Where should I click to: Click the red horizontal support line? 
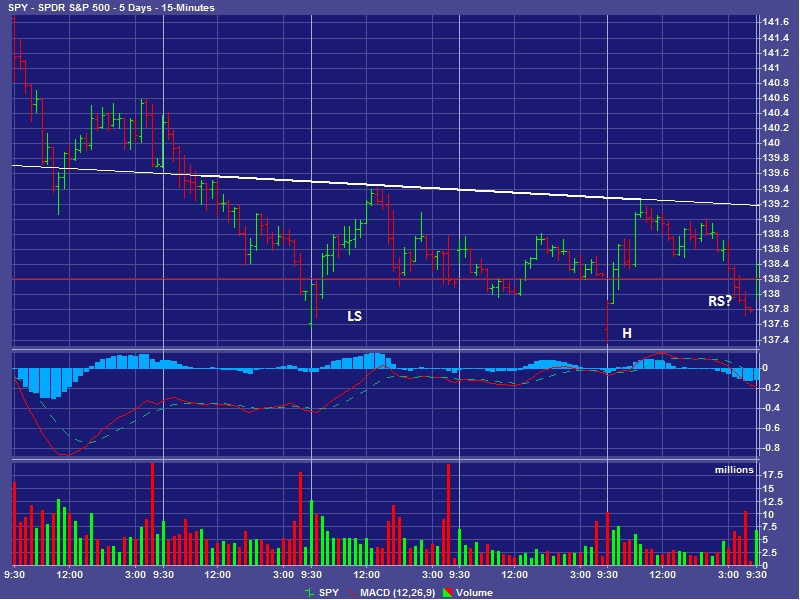click(x=385, y=279)
